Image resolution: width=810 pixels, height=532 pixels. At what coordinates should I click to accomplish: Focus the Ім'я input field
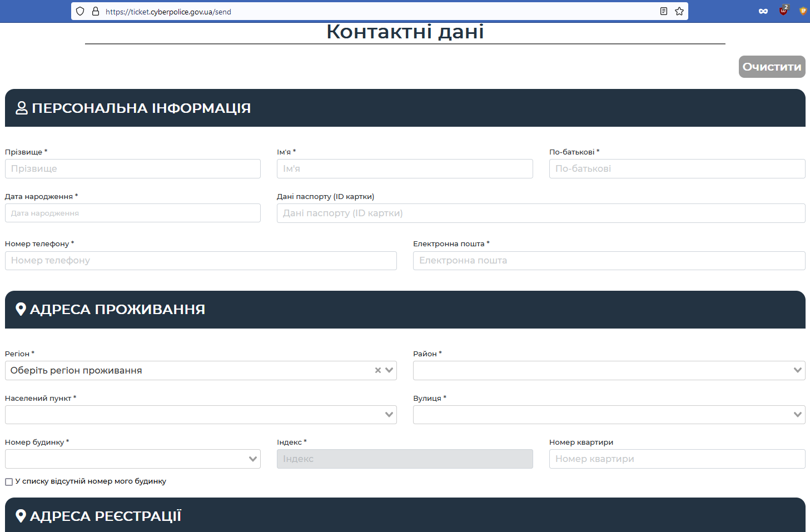[405, 169]
